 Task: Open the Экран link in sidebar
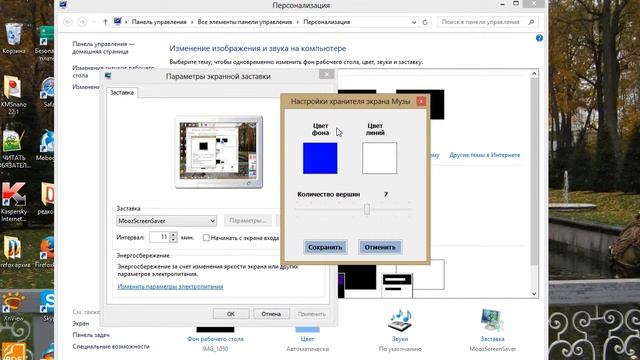click(81, 323)
